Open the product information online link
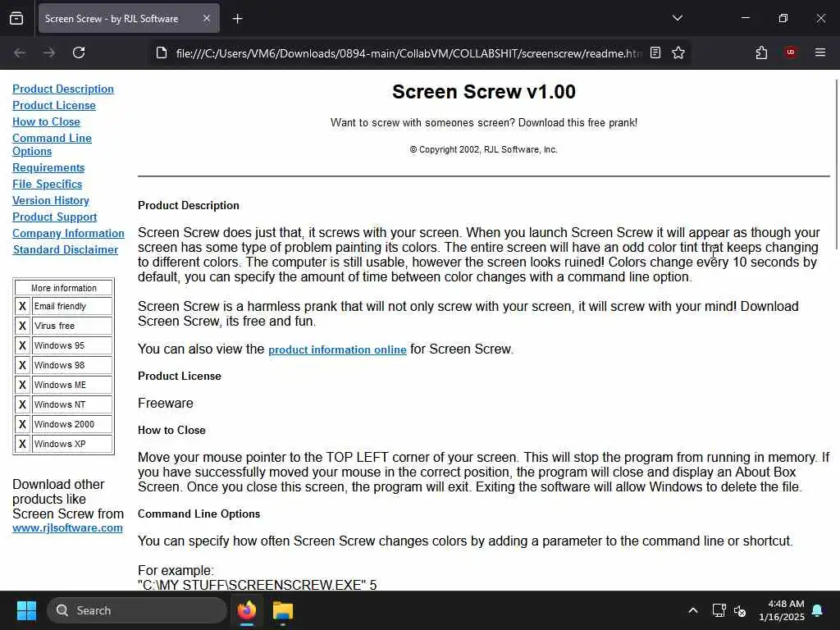840x630 pixels. coord(337,349)
